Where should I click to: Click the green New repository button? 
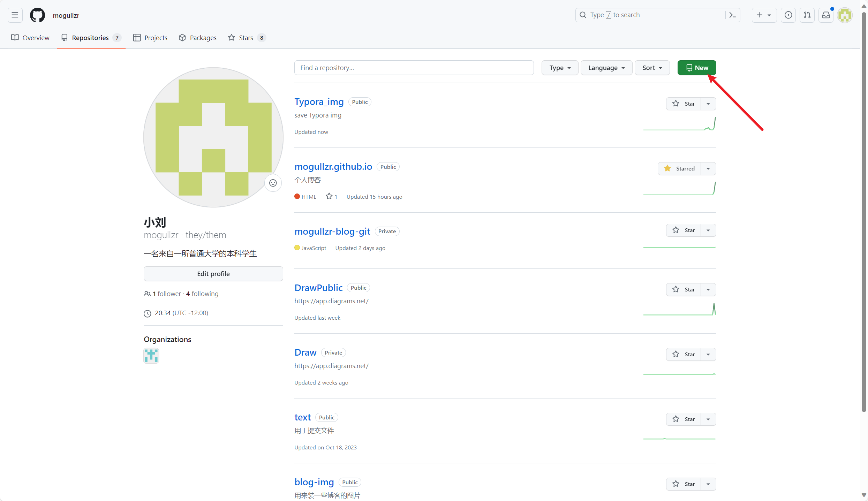696,68
